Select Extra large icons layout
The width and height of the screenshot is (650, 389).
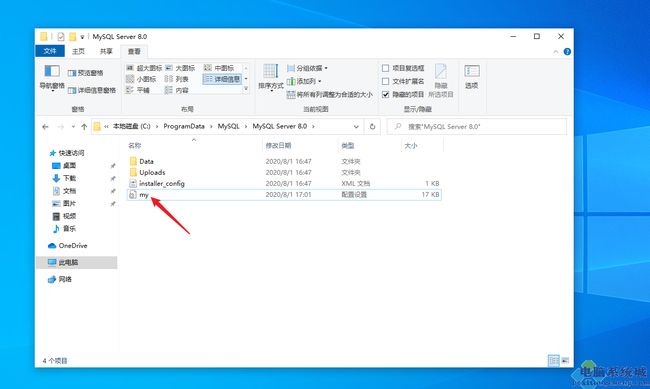pos(144,68)
